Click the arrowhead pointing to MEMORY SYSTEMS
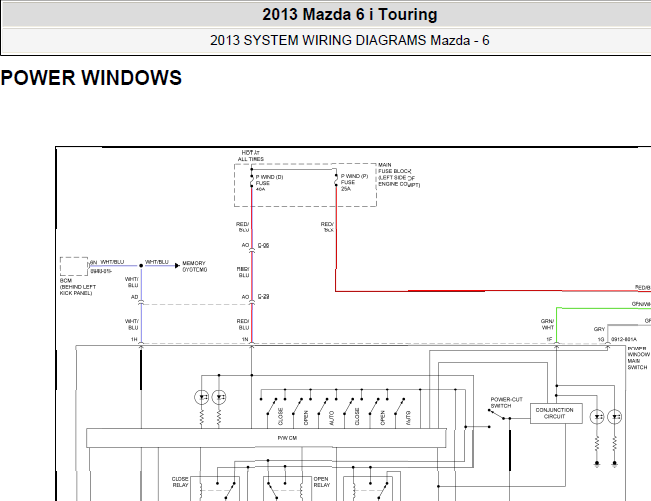651x501 pixels. point(177,266)
